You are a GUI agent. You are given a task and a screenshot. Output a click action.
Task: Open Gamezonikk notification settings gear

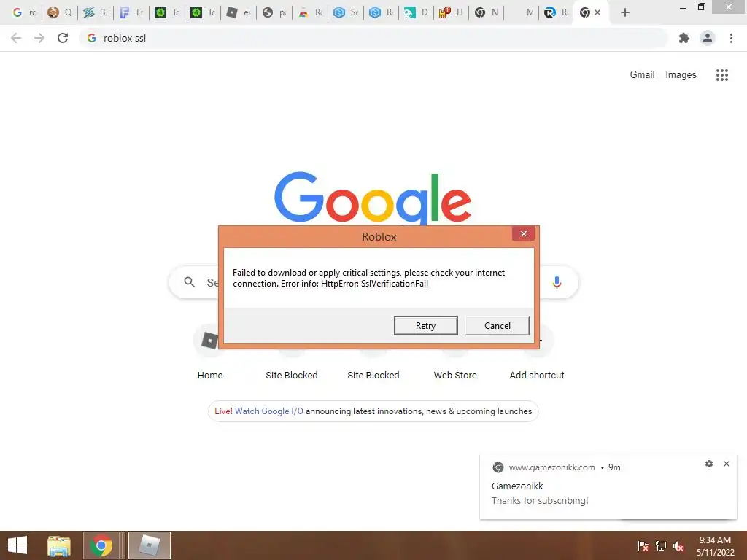click(x=709, y=463)
